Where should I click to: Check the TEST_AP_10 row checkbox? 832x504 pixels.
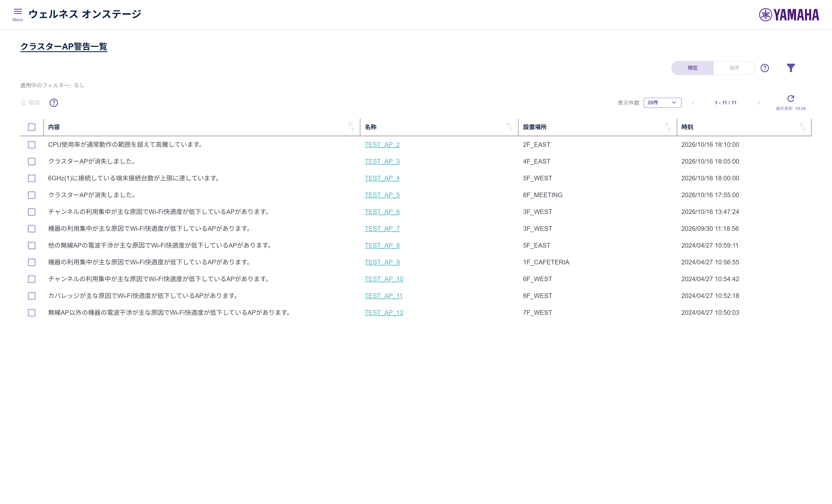click(32, 279)
